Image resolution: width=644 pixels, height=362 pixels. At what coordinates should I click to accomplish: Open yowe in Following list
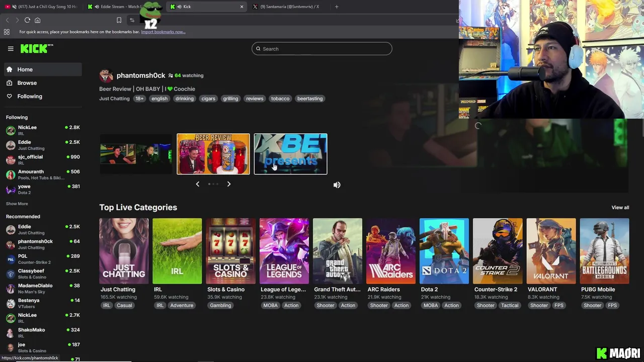(x=43, y=189)
